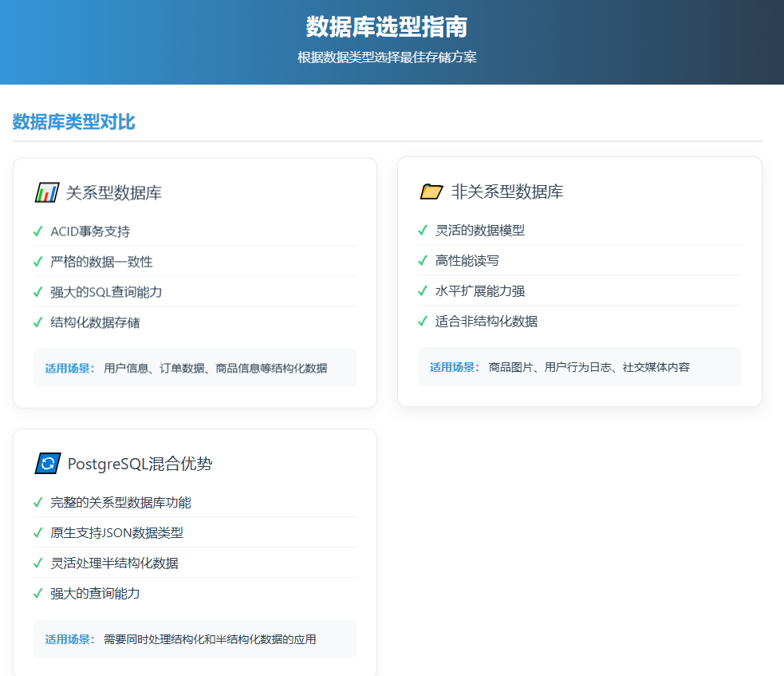
Task: Click the checkmark next to 适合非结构化数据
Action: [423, 321]
